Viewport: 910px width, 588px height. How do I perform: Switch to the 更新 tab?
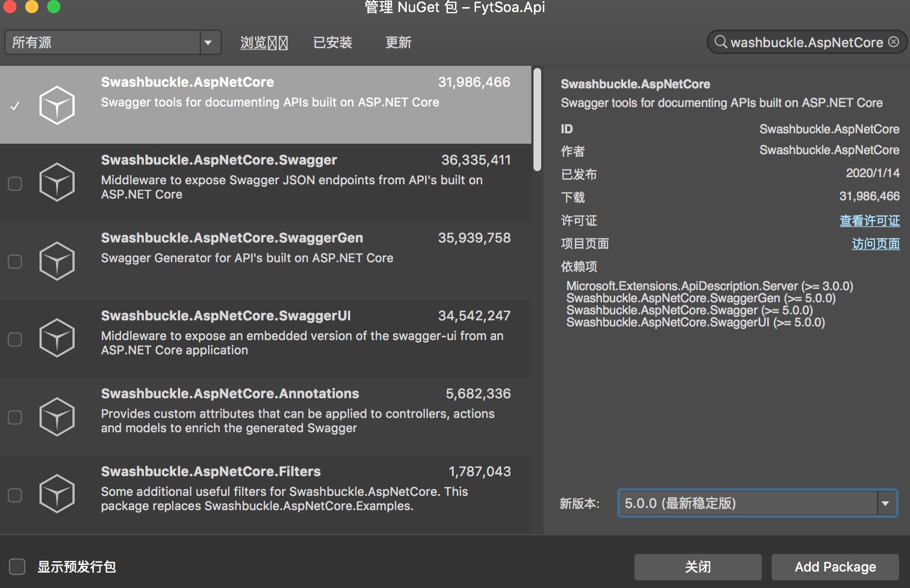pyautogui.click(x=398, y=43)
